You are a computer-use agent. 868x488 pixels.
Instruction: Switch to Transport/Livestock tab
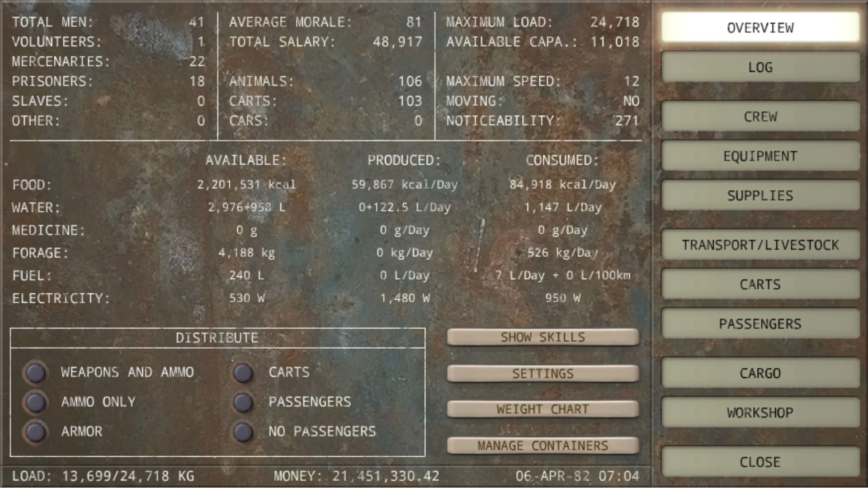[x=760, y=245]
